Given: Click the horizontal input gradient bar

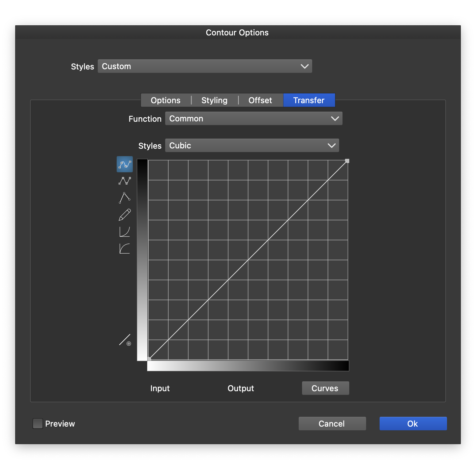Looking at the screenshot, I should click(248, 366).
